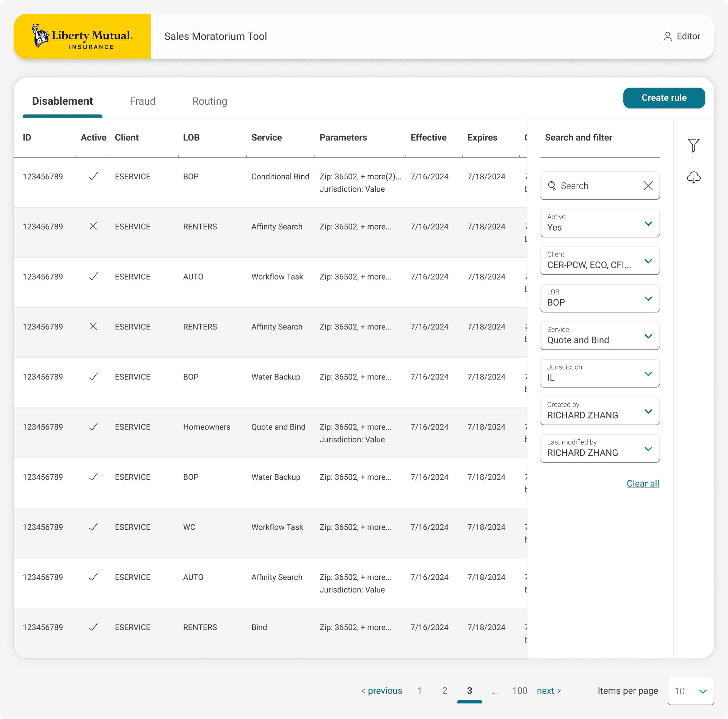Switch to the Fraud tab

[x=143, y=101]
